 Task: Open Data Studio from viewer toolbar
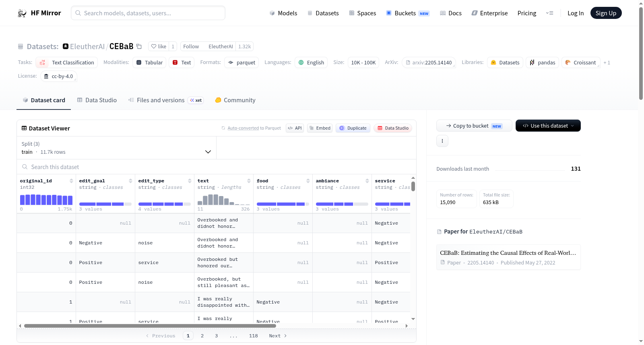393,128
